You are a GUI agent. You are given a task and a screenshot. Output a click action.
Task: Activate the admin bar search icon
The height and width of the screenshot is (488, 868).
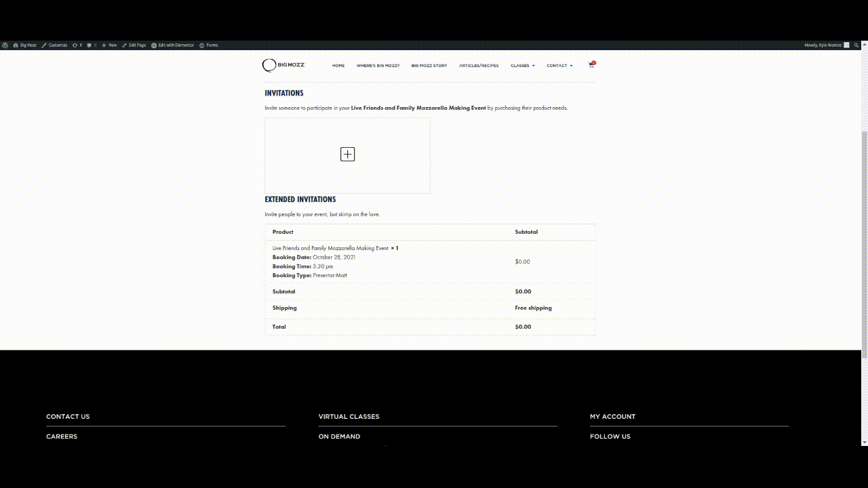pos(857,45)
